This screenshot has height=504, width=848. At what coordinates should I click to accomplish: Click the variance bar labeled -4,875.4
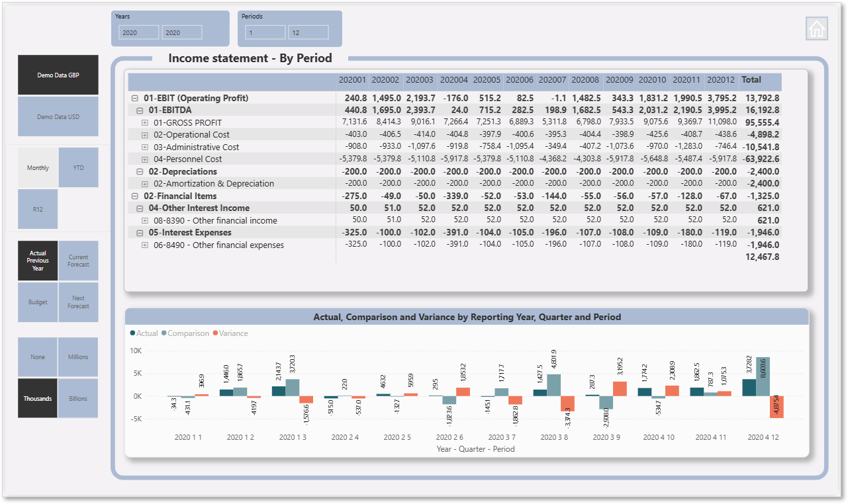point(777,407)
